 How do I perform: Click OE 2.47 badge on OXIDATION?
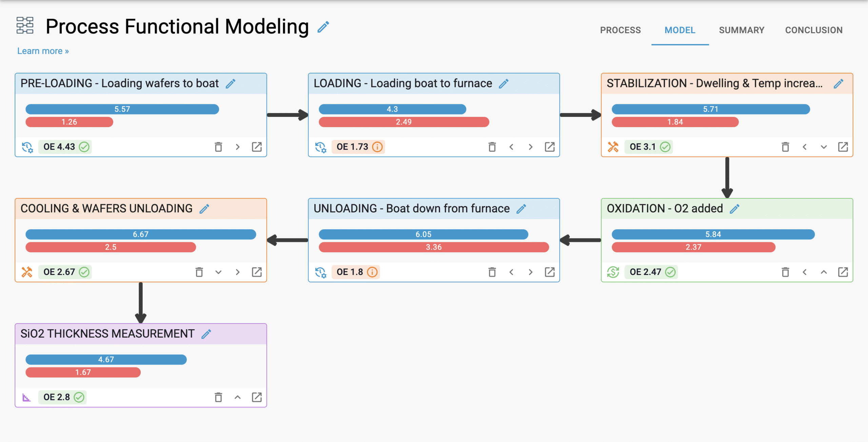651,272
